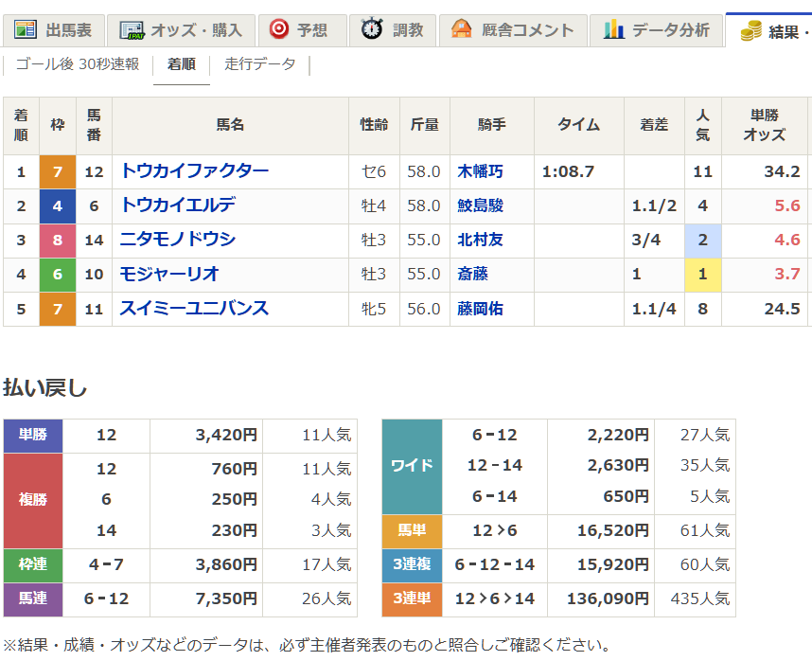Image resolution: width=812 pixels, height=661 pixels.
Task: Open the データ分析 tab
Action: coord(656,30)
